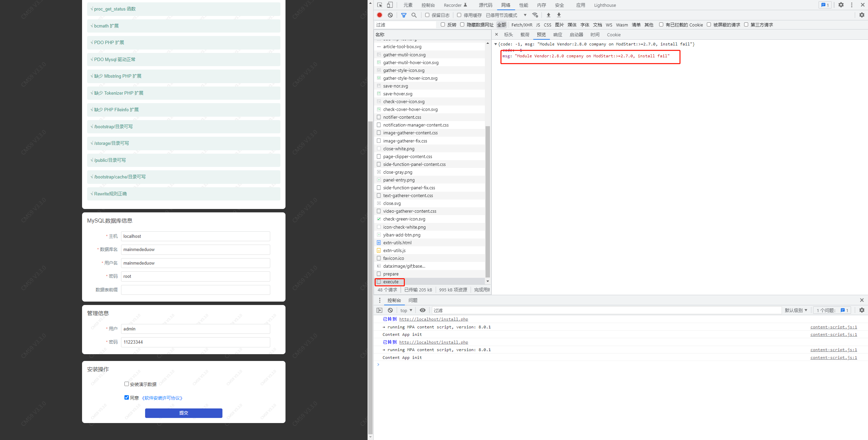Open console top context dropdown
Screen dimensions: 868x440
coord(406,310)
